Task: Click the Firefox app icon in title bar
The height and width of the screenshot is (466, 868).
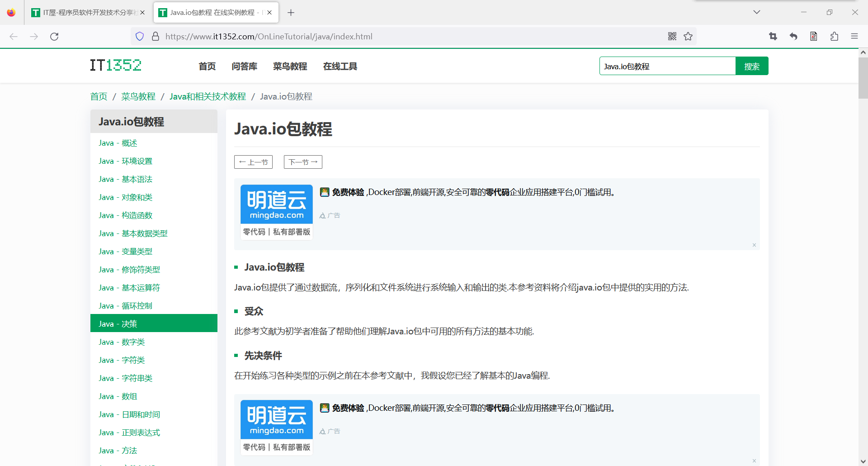Action: 11,13
